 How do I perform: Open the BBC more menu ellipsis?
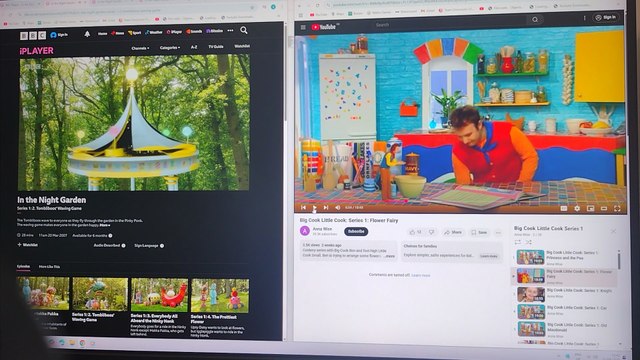point(231,31)
